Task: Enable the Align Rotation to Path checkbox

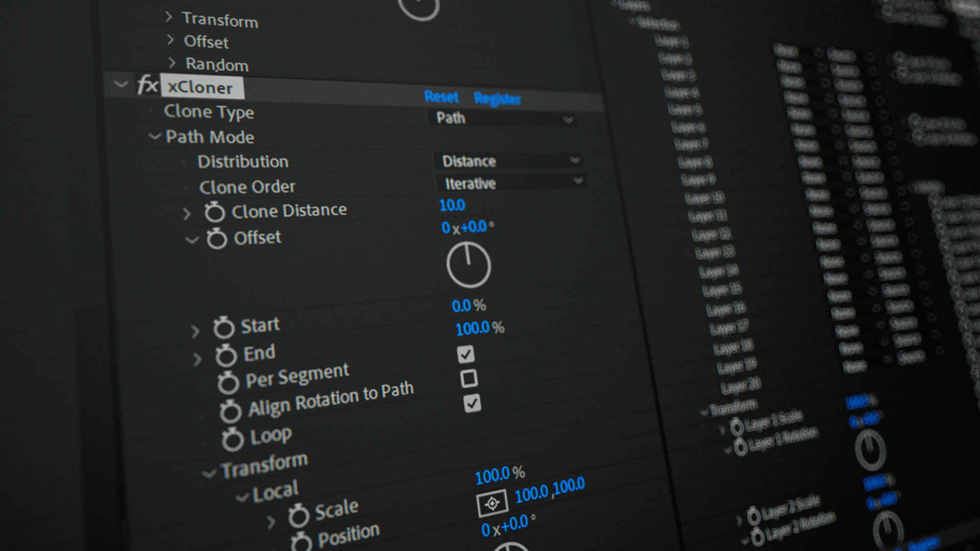Action: [469, 379]
